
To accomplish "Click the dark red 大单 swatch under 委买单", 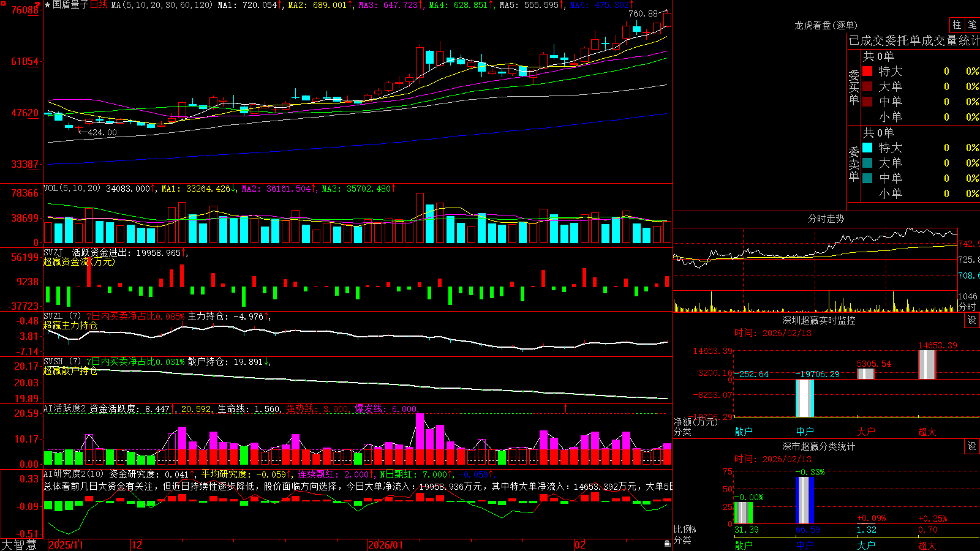I will 867,86.
